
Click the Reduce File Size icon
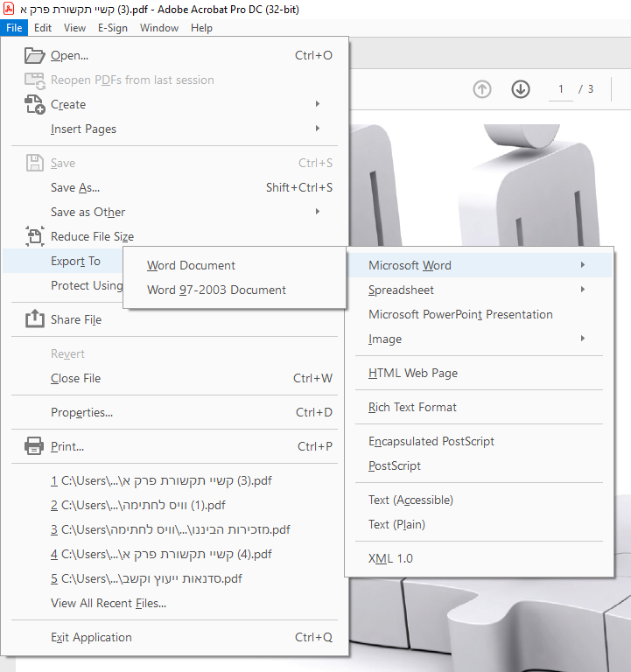click(34, 236)
